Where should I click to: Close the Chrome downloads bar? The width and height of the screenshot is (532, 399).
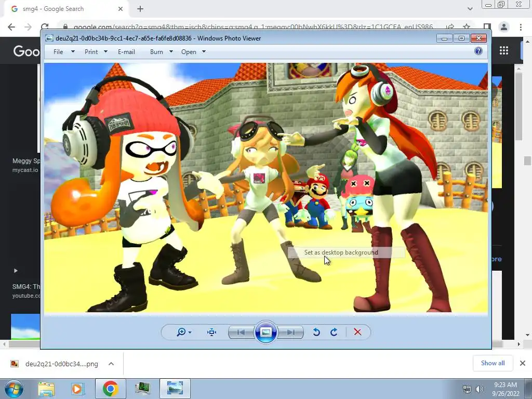[x=523, y=363]
